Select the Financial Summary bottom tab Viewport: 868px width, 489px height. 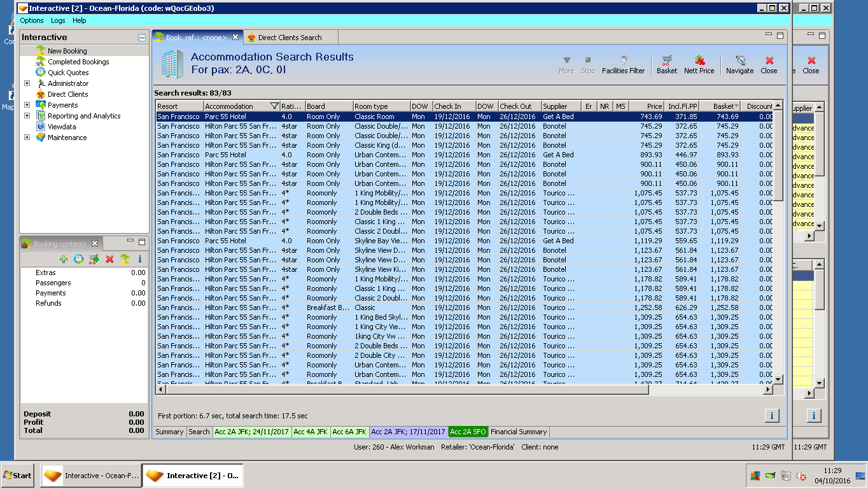tap(519, 432)
